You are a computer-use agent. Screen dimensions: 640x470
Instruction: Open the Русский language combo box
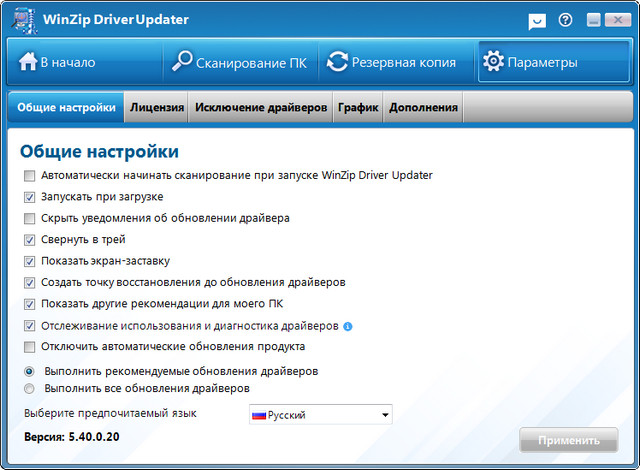320,415
